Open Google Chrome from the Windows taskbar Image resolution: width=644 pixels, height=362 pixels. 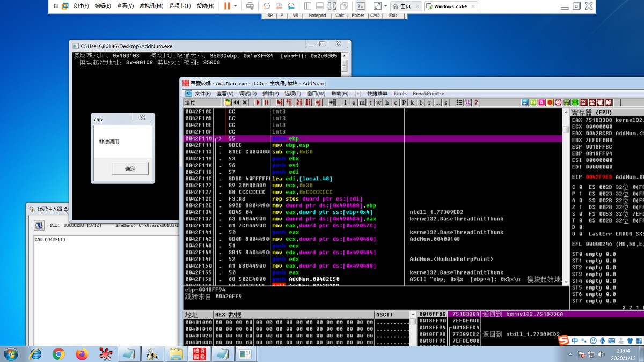[58, 354]
